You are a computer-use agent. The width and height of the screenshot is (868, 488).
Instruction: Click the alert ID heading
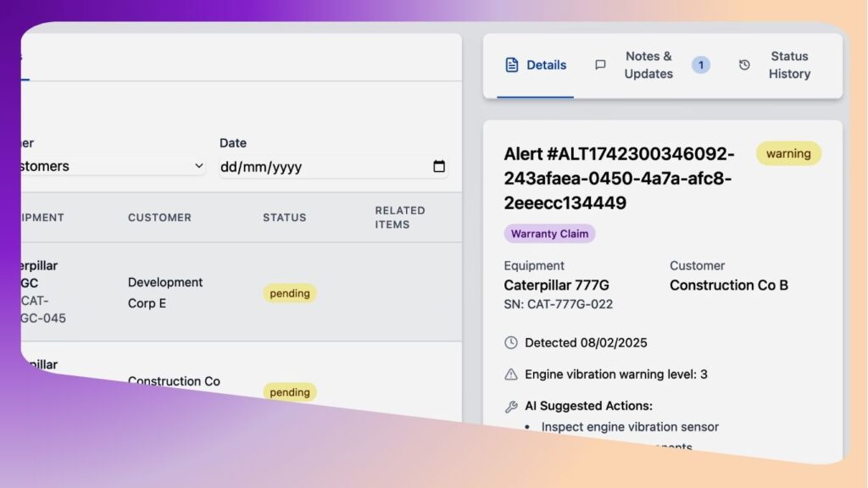click(620, 178)
